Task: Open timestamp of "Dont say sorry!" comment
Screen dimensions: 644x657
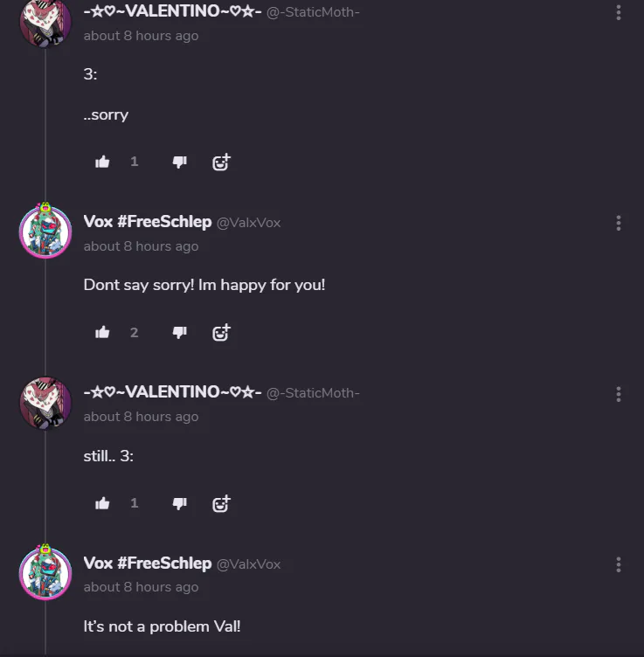Action: click(141, 246)
